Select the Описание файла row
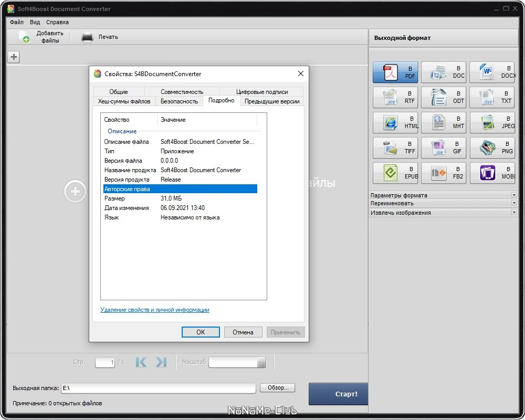The image size is (525, 420). pos(180,142)
